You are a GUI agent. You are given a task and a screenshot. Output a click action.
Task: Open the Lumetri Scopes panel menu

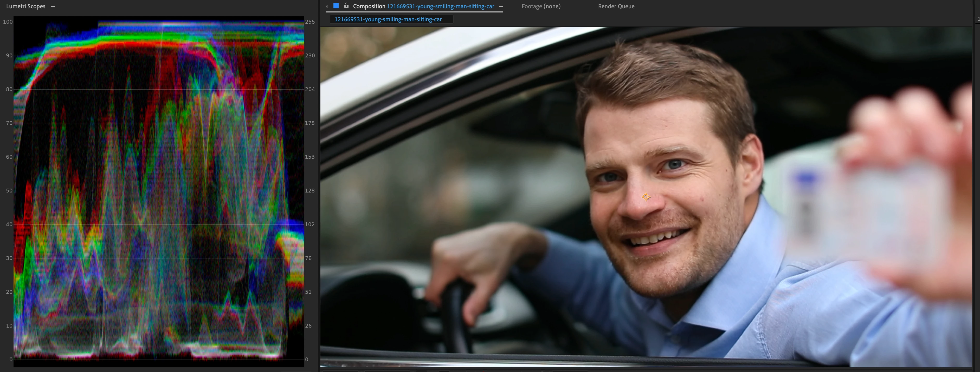pos(53,6)
